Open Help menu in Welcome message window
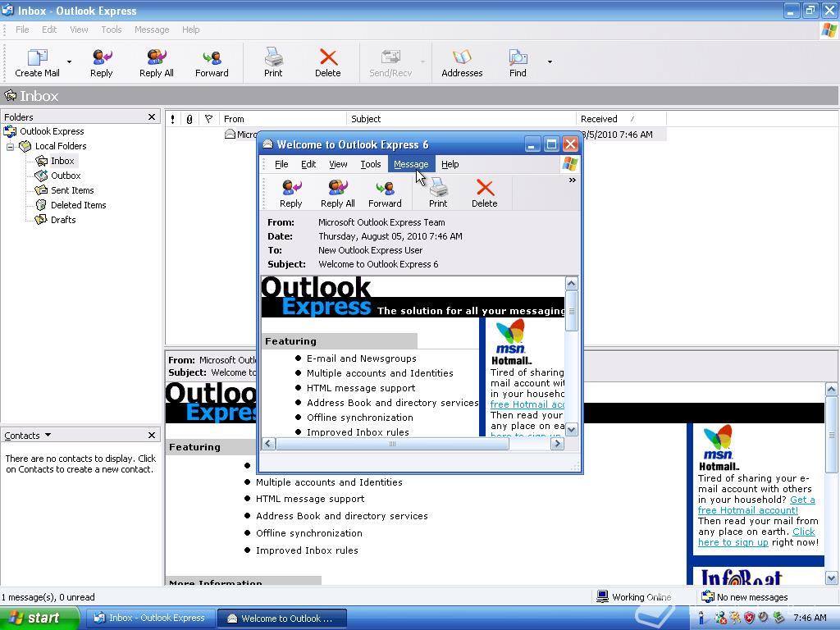This screenshot has width=840, height=630. coord(450,164)
